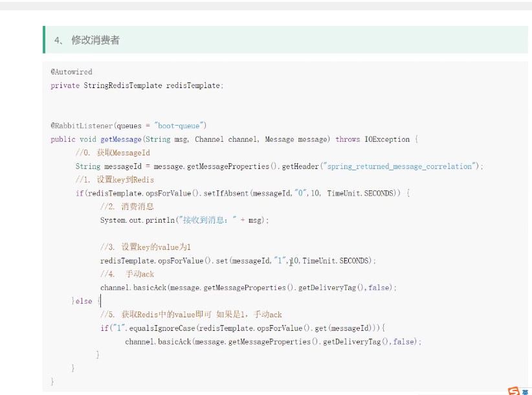Click the Sogou input method logo icon

514,390
